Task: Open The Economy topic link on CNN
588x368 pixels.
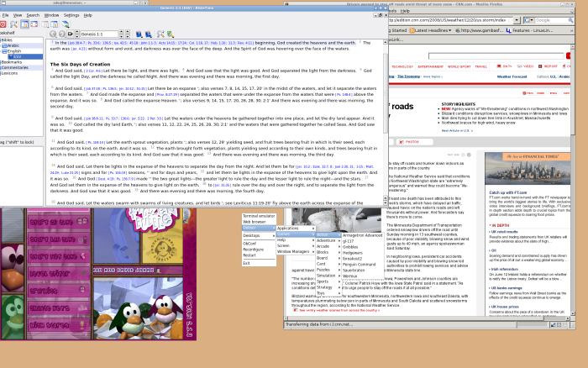Action: [x=408, y=76]
